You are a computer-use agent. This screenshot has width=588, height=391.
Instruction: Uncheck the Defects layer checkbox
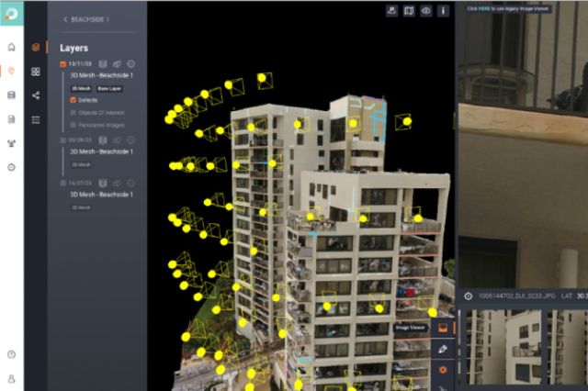[73, 99]
